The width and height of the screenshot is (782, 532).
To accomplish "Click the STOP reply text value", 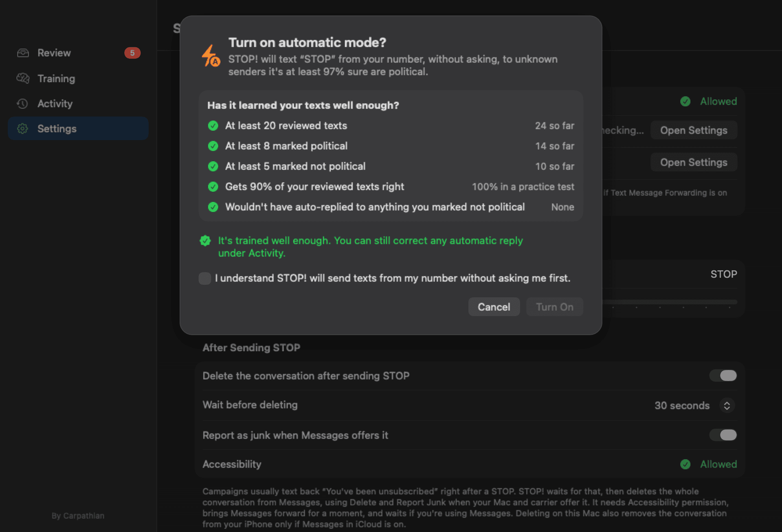I will click(x=724, y=274).
